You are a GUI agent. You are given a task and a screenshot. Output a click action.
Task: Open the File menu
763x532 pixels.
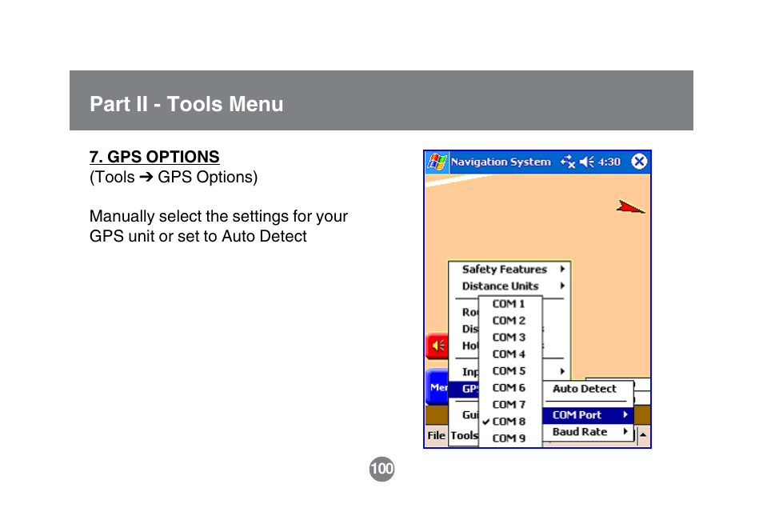coord(436,435)
